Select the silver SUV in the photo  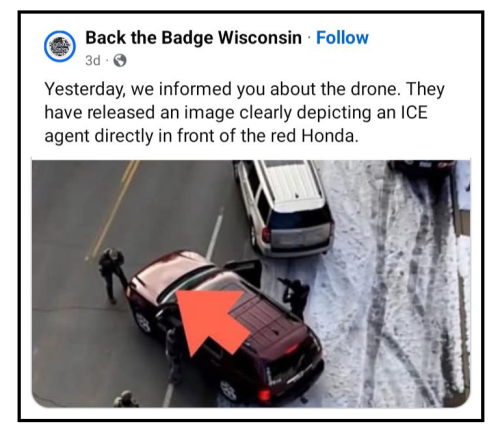tap(284, 207)
